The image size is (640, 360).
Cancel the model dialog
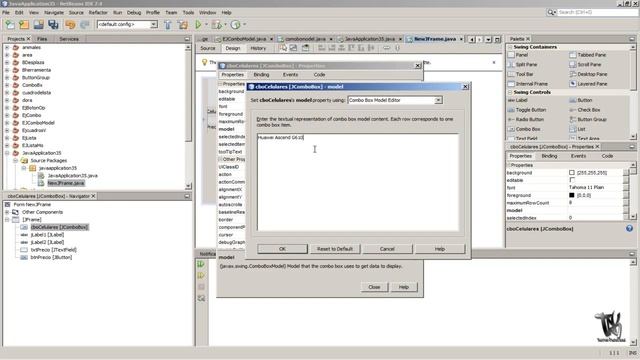click(387, 249)
